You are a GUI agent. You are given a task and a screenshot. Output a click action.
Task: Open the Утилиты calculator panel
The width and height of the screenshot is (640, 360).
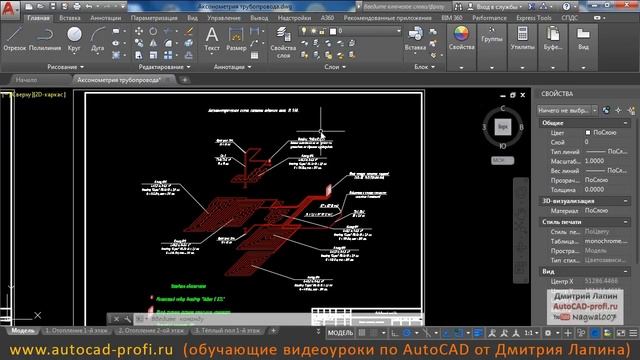pos(522,38)
